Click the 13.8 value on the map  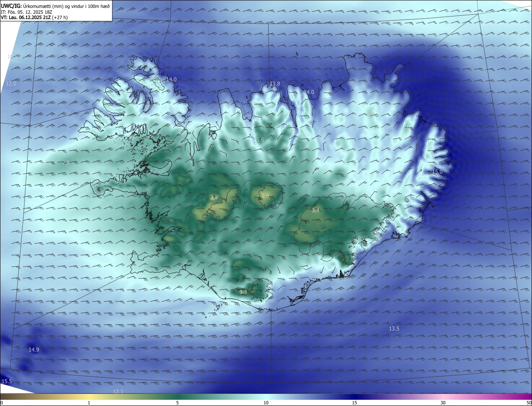point(275,83)
